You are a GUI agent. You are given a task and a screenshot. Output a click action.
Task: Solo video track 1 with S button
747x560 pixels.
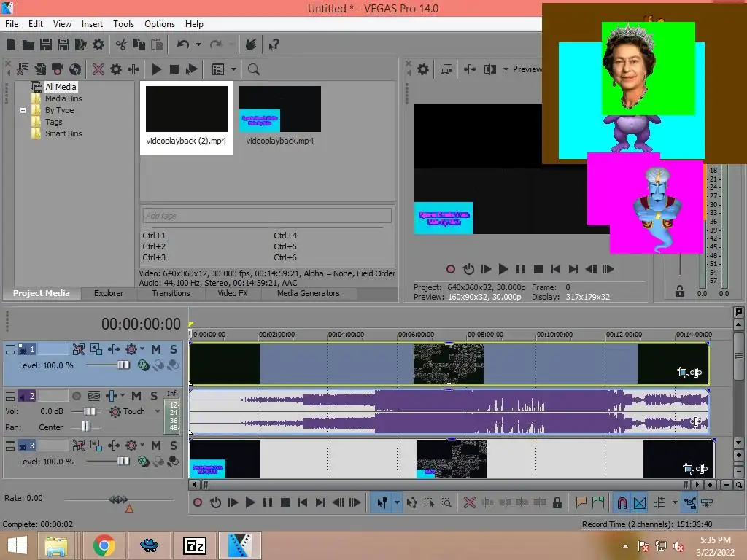click(x=174, y=349)
